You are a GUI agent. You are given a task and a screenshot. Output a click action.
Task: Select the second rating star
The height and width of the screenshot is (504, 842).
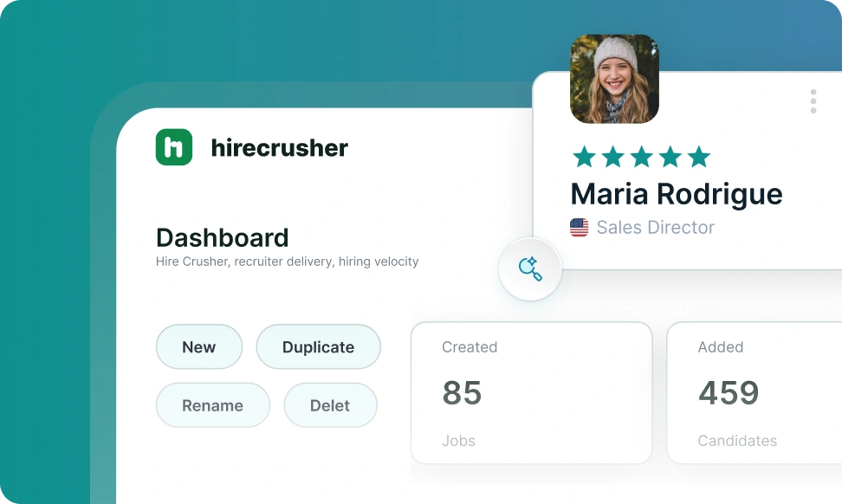tap(613, 157)
